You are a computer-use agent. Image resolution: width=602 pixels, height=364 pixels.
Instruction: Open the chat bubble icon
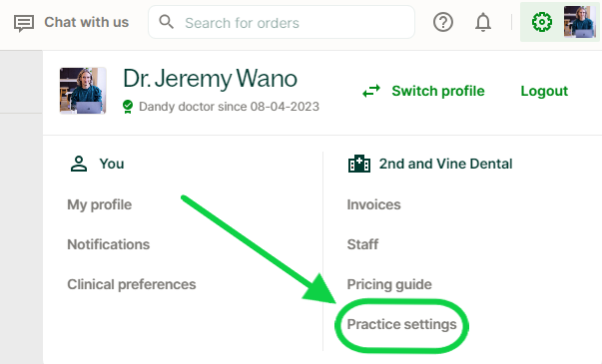pos(24,23)
